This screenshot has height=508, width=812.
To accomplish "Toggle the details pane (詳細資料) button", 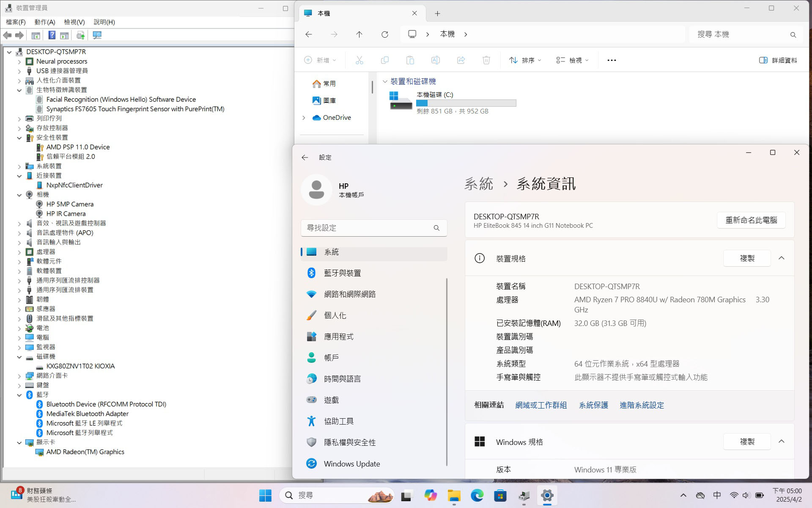I will [x=778, y=60].
